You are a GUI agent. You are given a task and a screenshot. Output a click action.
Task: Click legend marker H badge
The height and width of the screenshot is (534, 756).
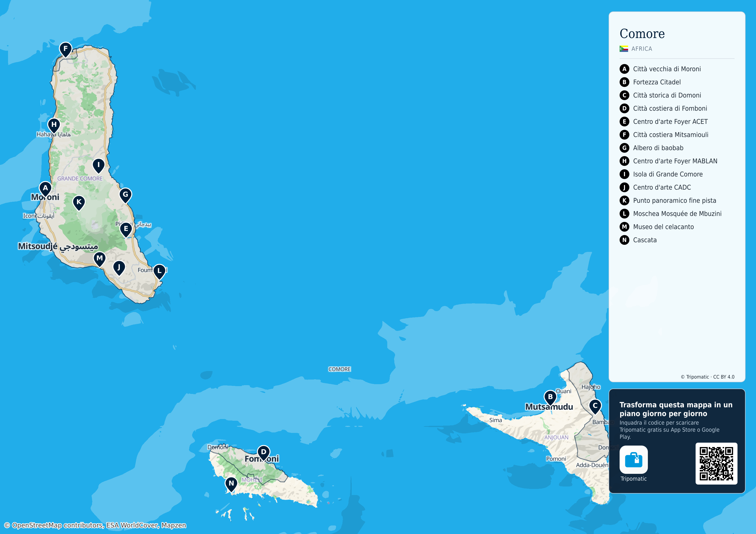[x=624, y=161]
